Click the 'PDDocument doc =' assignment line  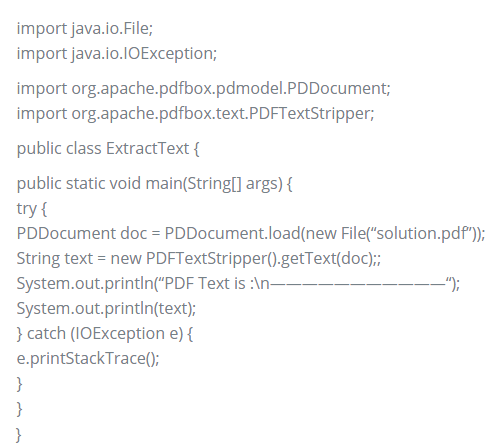[251, 233]
